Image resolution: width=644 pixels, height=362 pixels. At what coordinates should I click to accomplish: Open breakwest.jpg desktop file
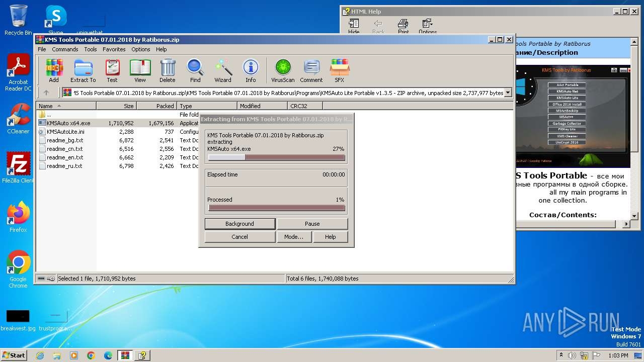(x=18, y=320)
